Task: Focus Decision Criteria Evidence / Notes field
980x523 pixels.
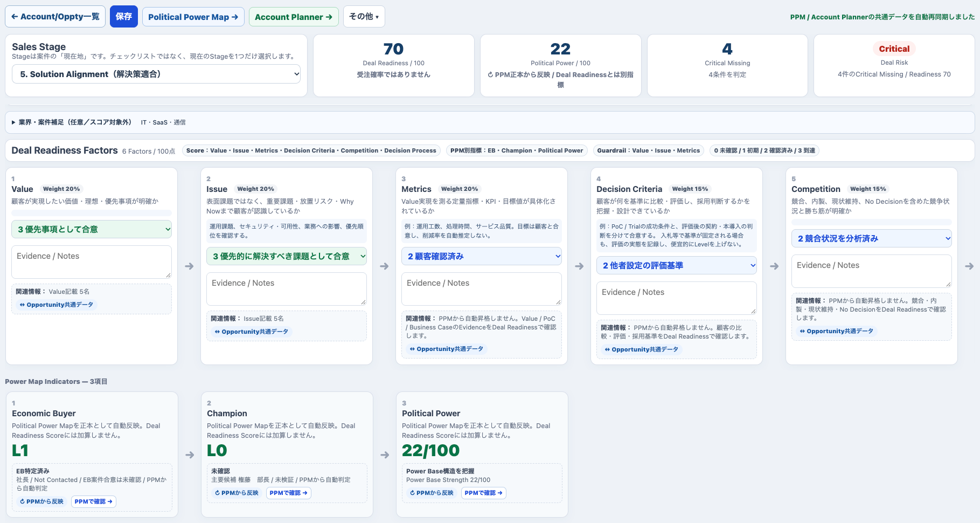Action: click(677, 298)
